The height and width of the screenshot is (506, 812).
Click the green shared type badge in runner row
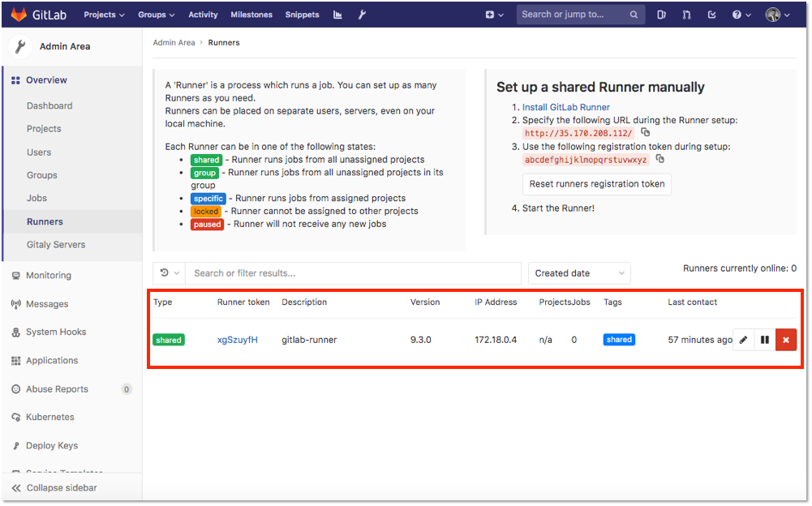tap(169, 340)
